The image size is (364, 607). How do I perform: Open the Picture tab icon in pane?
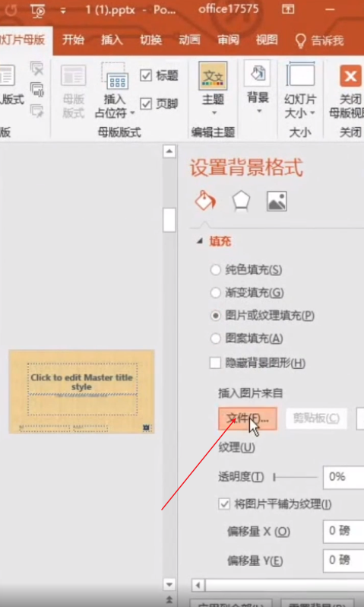[277, 201]
